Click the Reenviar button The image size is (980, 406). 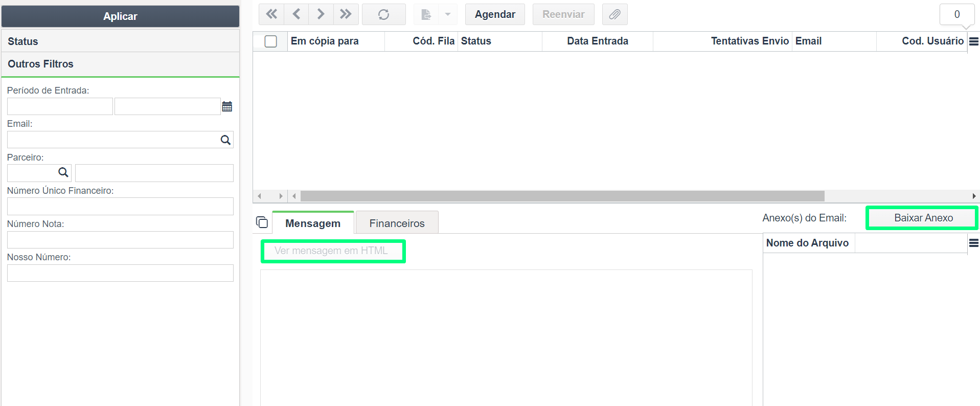563,14
